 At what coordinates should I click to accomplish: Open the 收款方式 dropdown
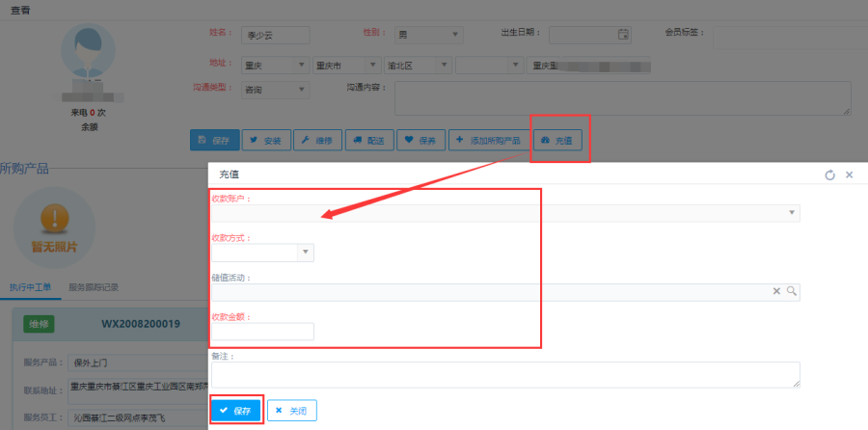[x=306, y=253]
